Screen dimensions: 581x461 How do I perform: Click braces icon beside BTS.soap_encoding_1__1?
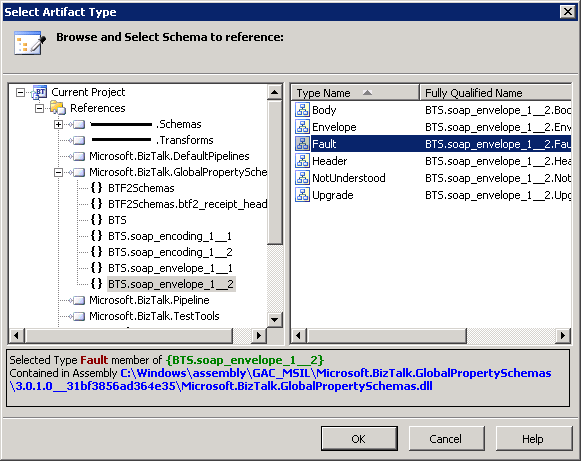pos(96,236)
